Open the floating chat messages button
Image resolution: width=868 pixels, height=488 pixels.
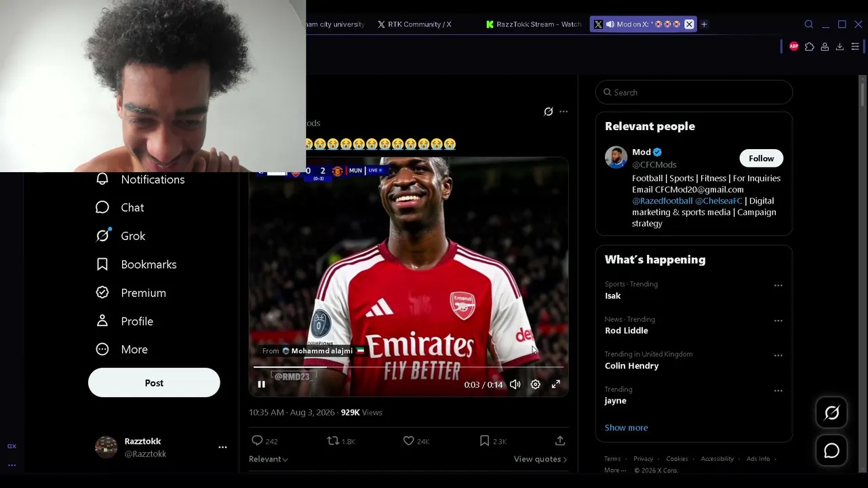click(832, 451)
